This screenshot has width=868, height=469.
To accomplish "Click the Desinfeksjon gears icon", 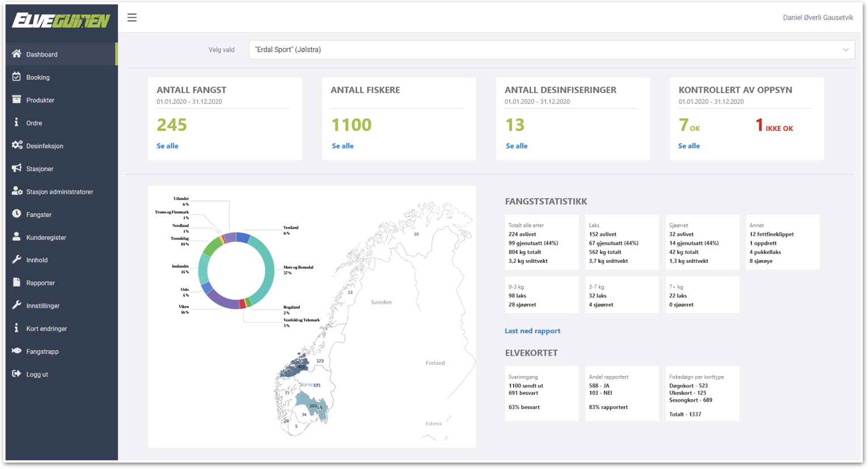I will click(17, 145).
